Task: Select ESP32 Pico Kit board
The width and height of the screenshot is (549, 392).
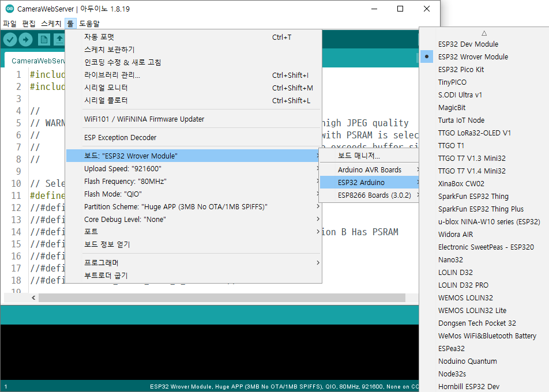Action: [x=484, y=69]
